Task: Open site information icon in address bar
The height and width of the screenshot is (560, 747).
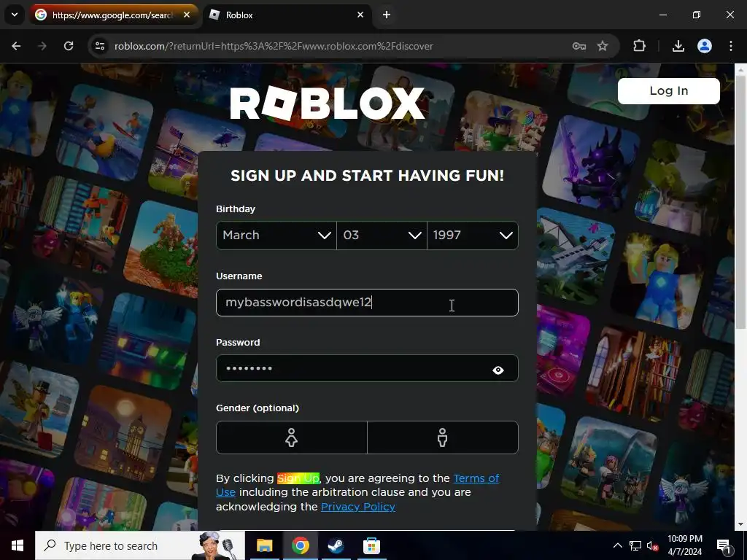Action: (x=99, y=46)
